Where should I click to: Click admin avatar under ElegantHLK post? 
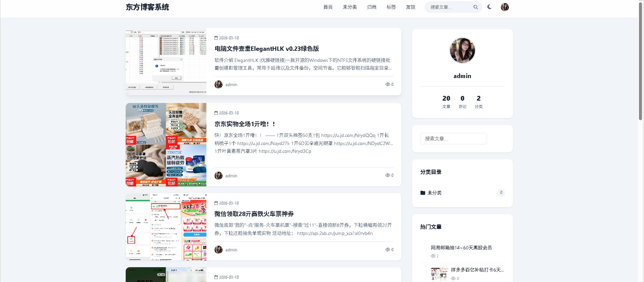point(218,84)
